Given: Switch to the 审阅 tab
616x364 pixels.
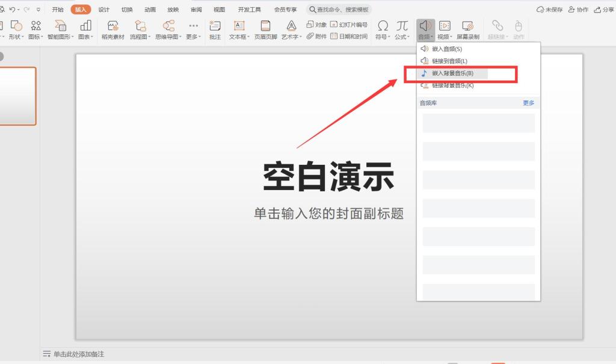Looking at the screenshot, I should 197,10.
